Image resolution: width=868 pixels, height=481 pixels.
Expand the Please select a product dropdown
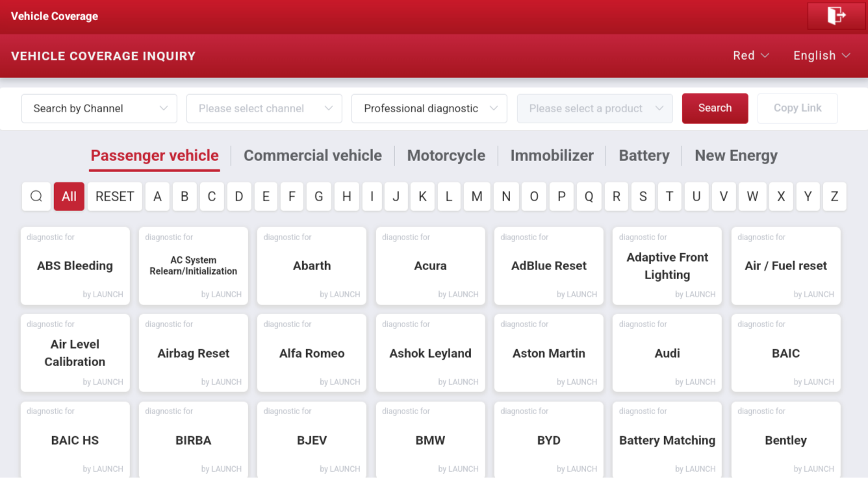click(594, 108)
